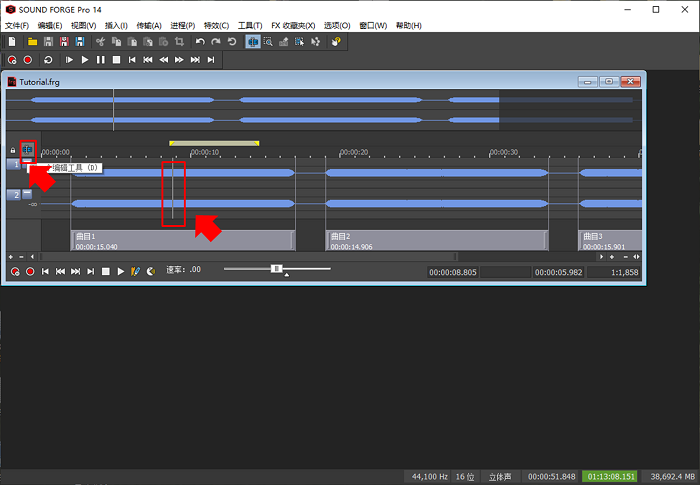Collapse channel 2 with its minus button
700x485 pixels.
tap(27, 194)
